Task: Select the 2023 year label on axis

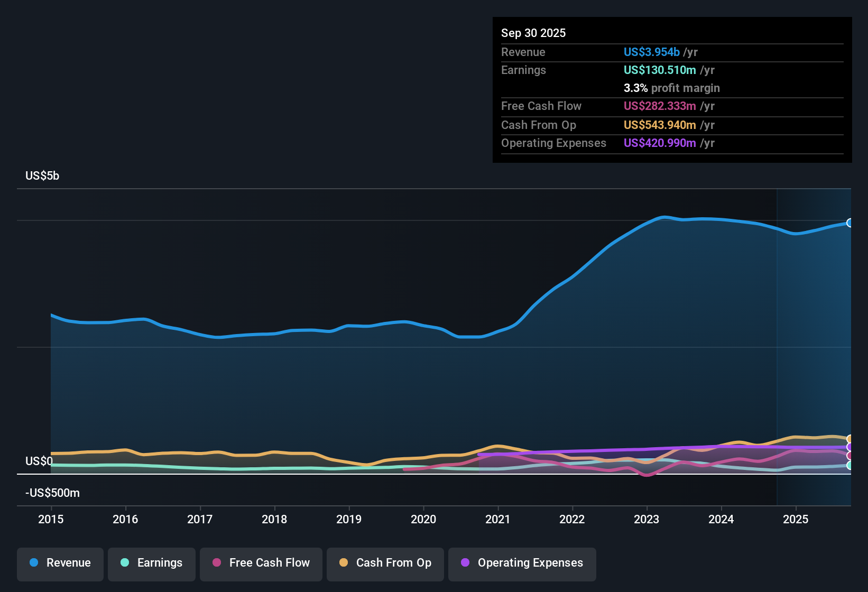Action: [647, 520]
